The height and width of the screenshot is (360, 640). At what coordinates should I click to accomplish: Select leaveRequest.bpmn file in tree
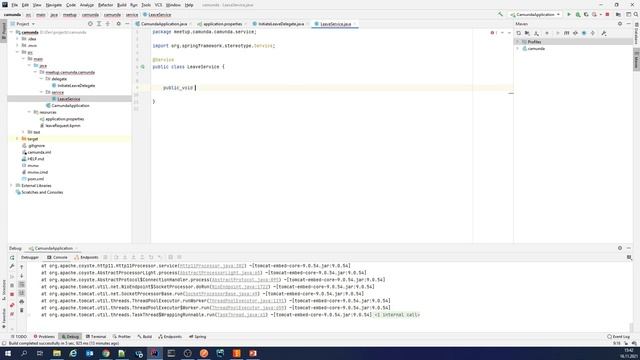(x=63, y=126)
